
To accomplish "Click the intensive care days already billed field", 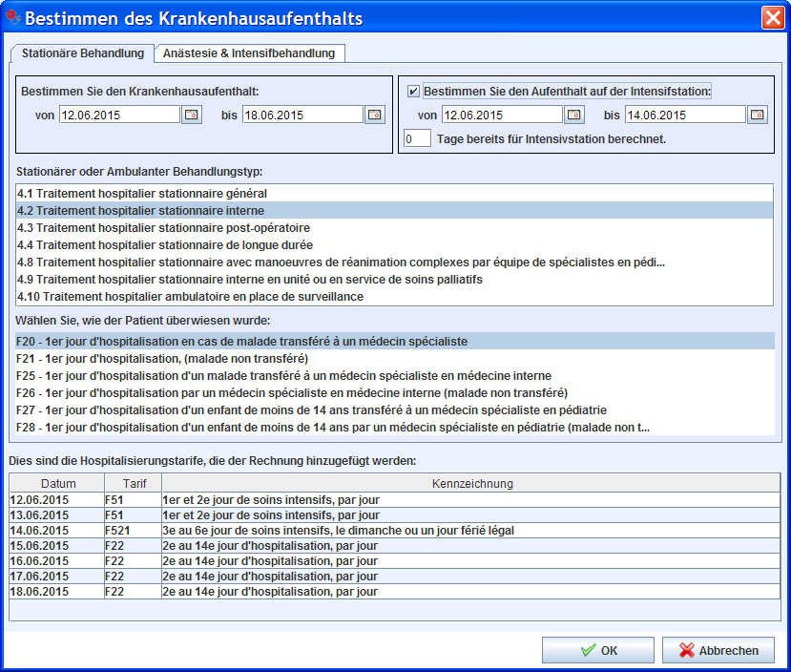I will [417, 139].
